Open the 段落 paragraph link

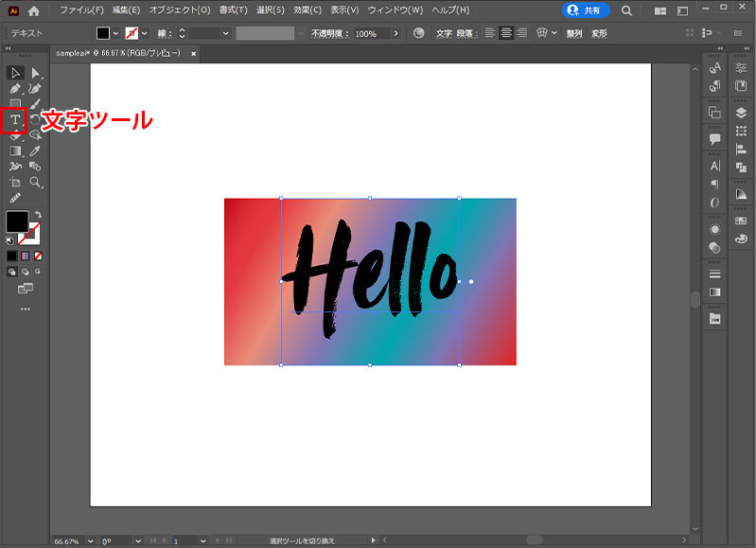tap(465, 33)
